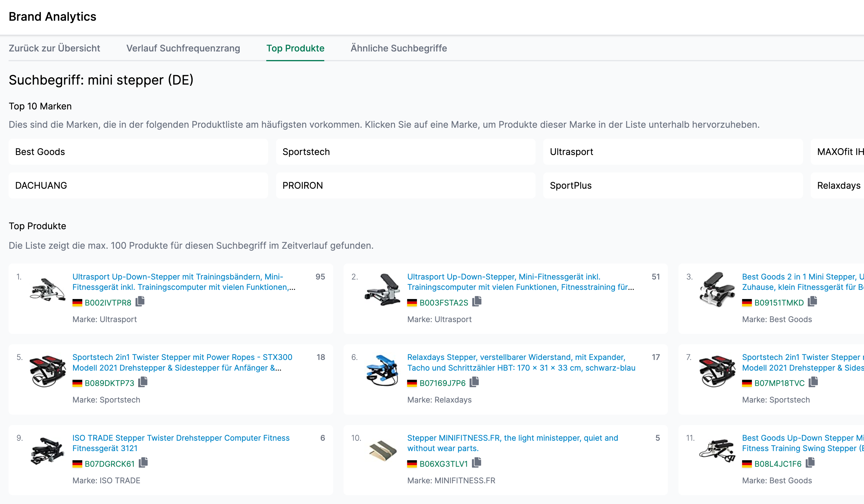This screenshot has height=504, width=864.
Task: Copy ASIN B08L4JC1F6 with copy icon
Action: (x=810, y=463)
